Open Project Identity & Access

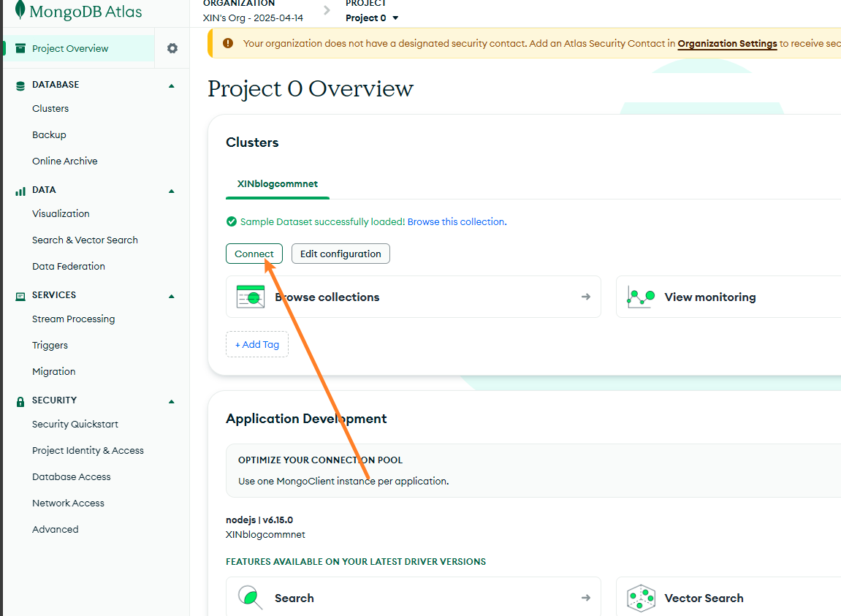tap(88, 450)
